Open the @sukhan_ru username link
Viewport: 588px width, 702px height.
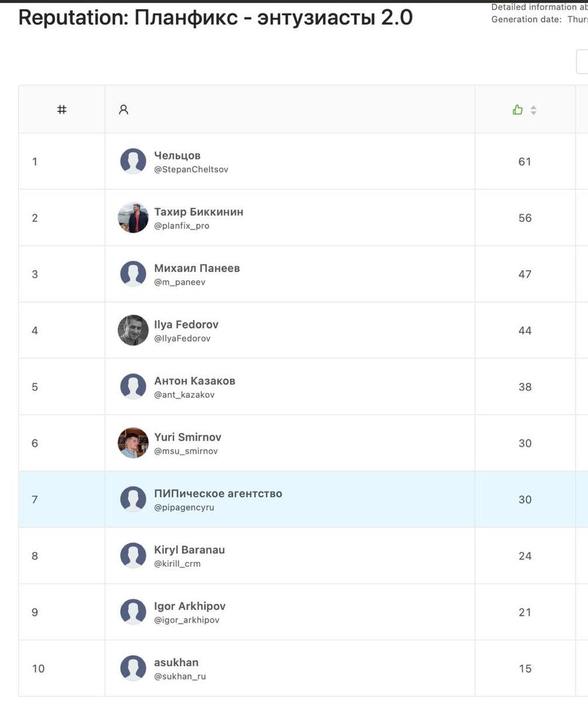(180, 677)
